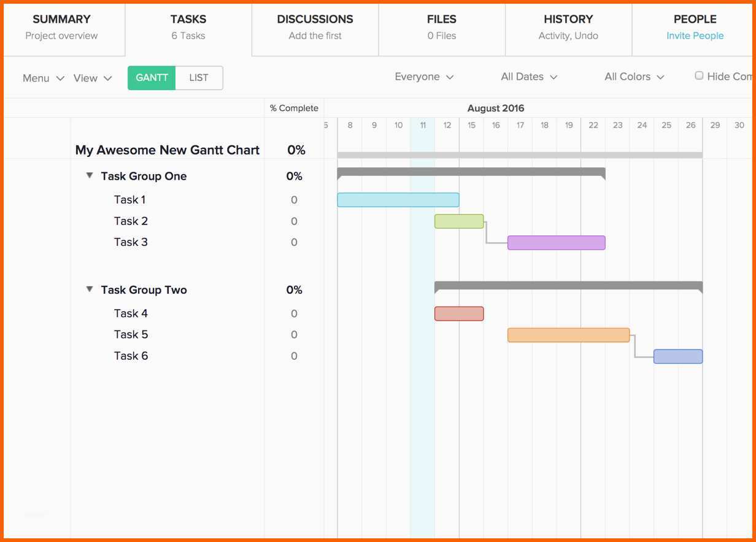The width and height of the screenshot is (756, 542).
Task: Open the Everyone filter dropdown
Action: 424,77
